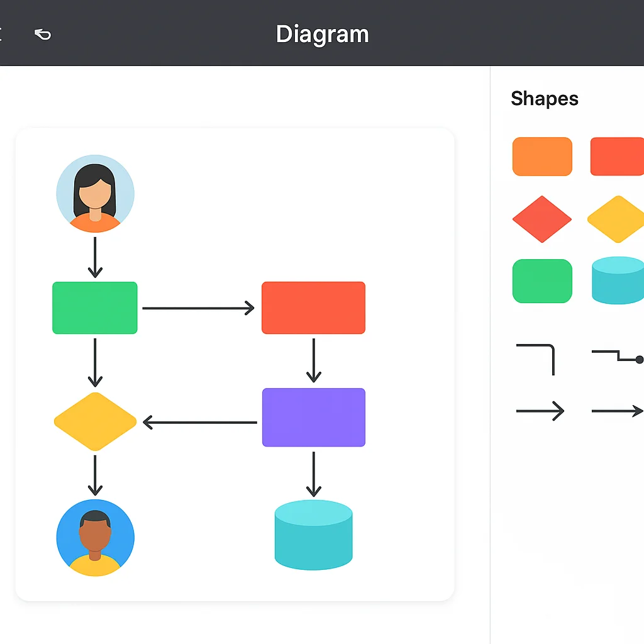This screenshot has width=644, height=644.
Task: Click the yellow decision diamond on canvas
Action: coord(95,422)
